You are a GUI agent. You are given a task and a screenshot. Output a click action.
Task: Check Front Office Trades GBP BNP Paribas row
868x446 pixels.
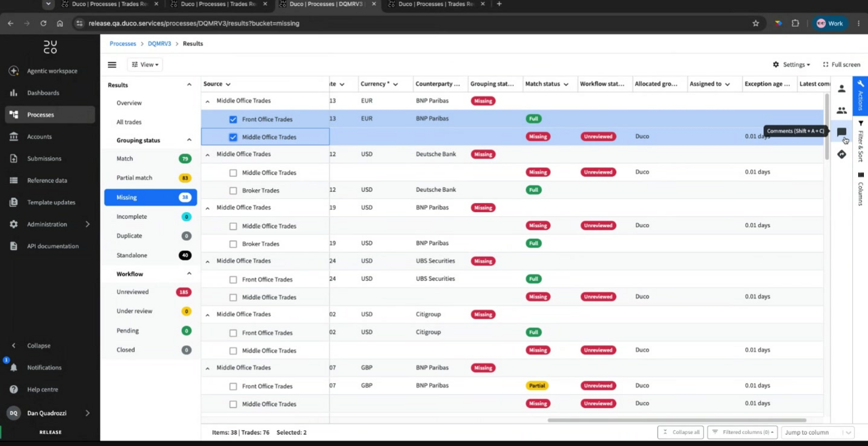[x=233, y=386]
